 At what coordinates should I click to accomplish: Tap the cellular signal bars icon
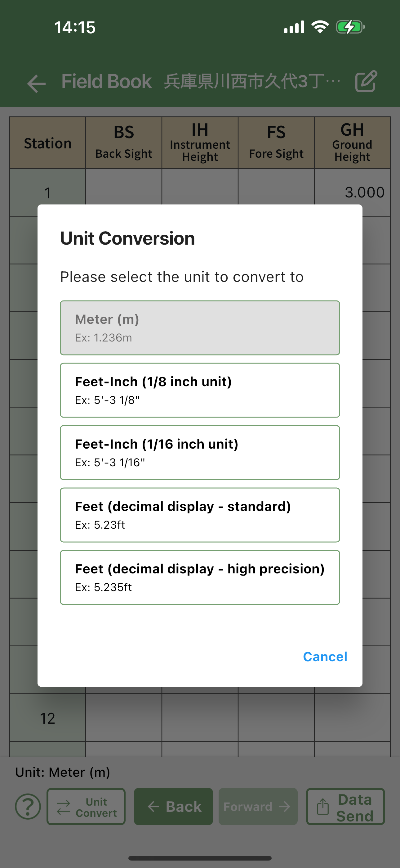coord(294,27)
